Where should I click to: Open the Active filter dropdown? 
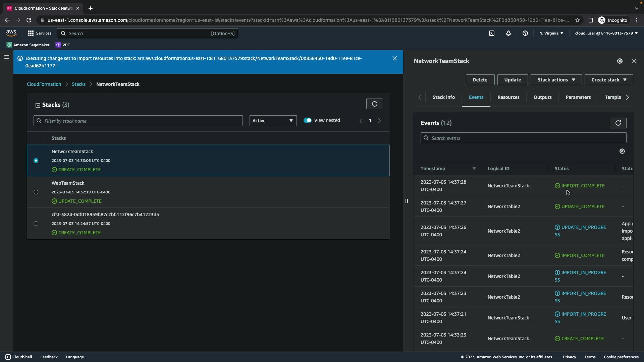273,121
